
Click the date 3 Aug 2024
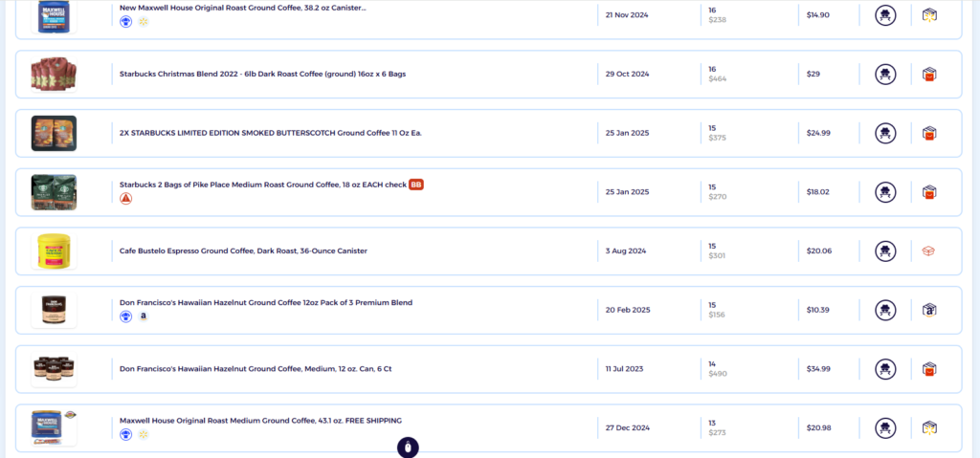(x=626, y=251)
